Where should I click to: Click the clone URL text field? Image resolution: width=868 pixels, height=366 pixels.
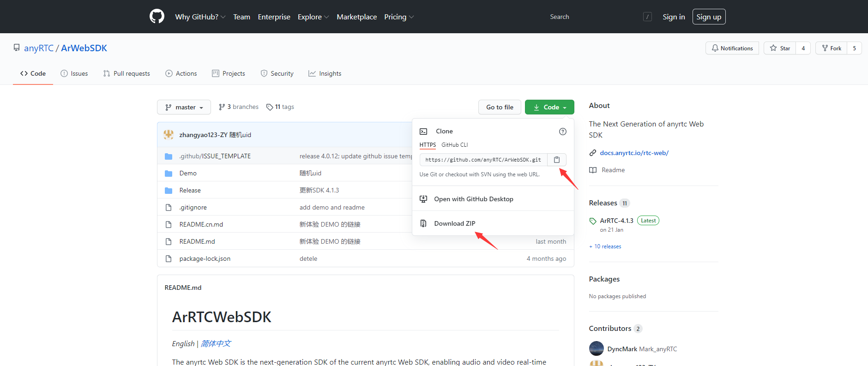483,160
